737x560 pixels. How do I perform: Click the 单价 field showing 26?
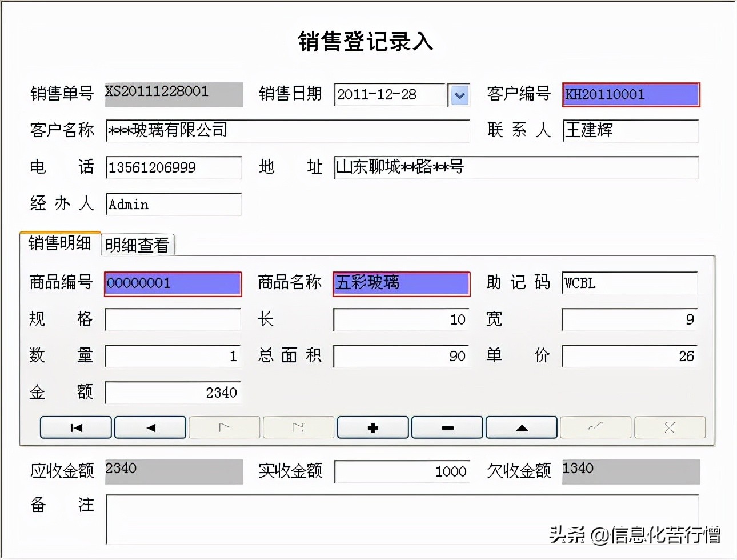click(x=630, y=355)
